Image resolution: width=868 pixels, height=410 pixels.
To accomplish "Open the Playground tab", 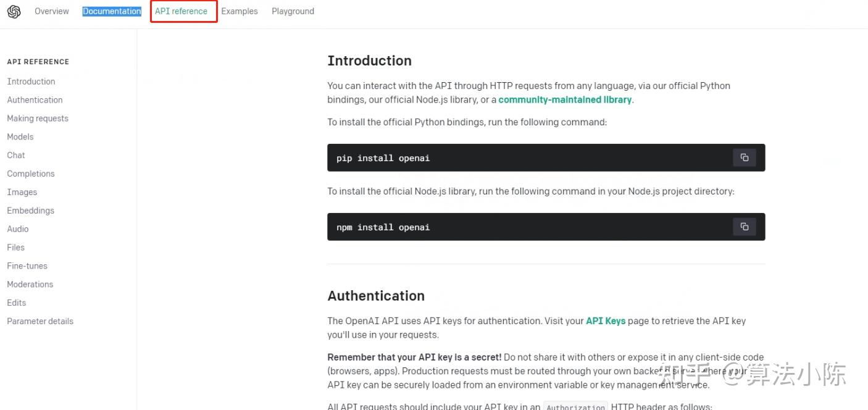I will [293, 11].
